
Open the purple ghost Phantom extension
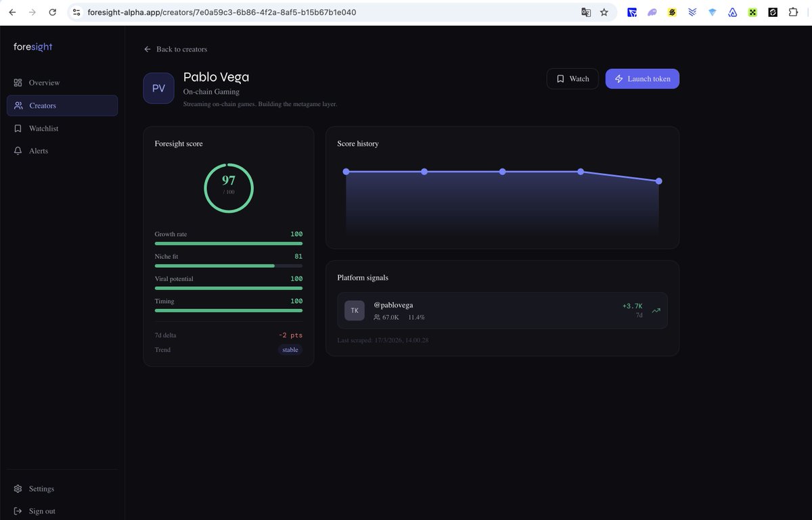pos(652,12)
